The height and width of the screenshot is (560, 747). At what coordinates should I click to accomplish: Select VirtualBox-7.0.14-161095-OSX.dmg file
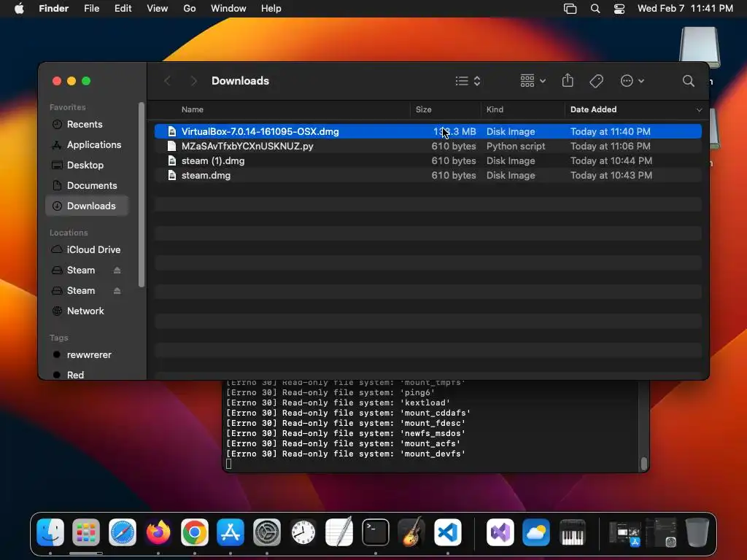point(427,131)
